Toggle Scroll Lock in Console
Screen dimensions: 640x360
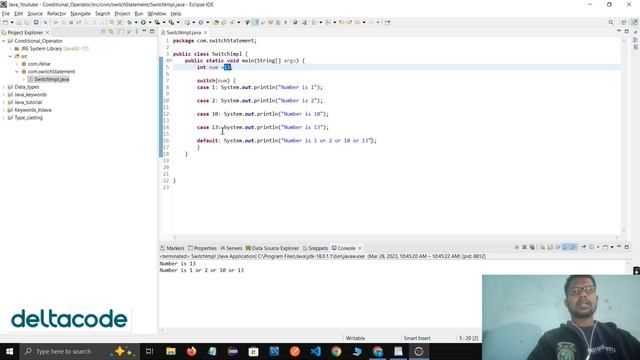point(550,247)
